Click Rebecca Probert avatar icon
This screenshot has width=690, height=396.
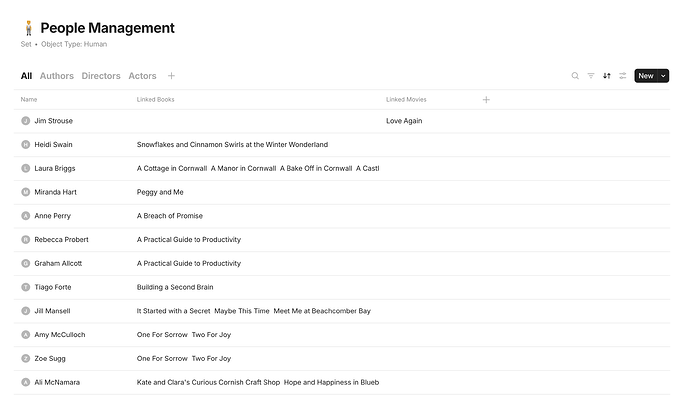(26, 239)
